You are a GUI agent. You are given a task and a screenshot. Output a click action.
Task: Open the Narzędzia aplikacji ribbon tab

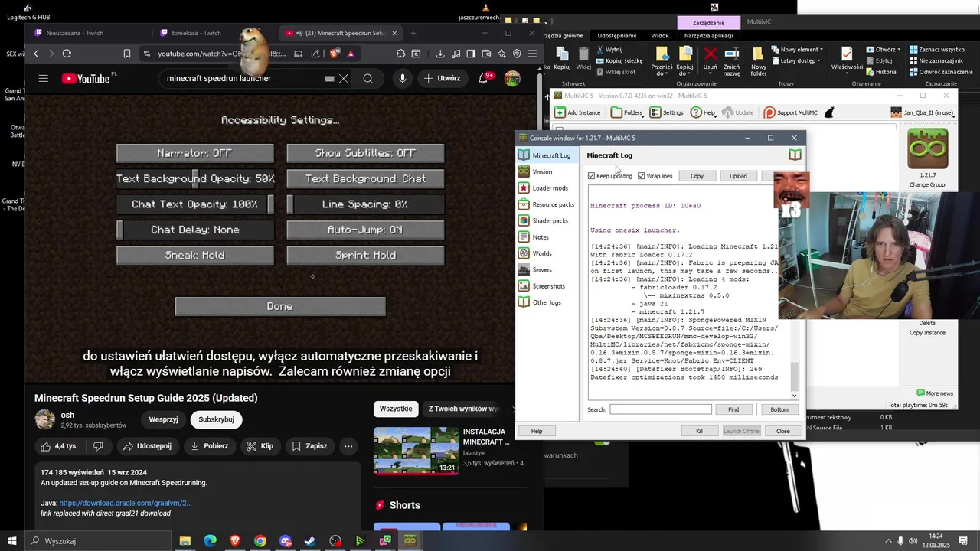(x=709, y=35)
